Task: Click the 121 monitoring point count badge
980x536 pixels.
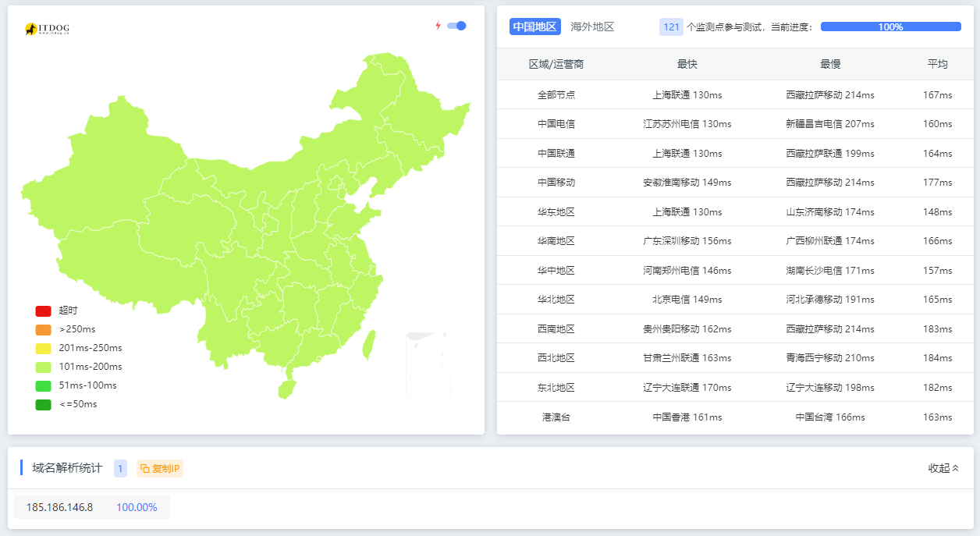Action: coord(671,27)
